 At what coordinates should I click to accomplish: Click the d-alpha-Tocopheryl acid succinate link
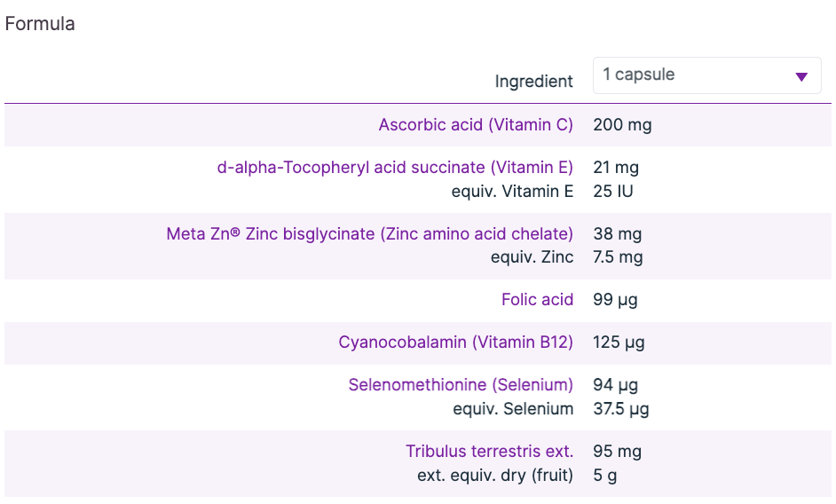click(x=395, y=167)
